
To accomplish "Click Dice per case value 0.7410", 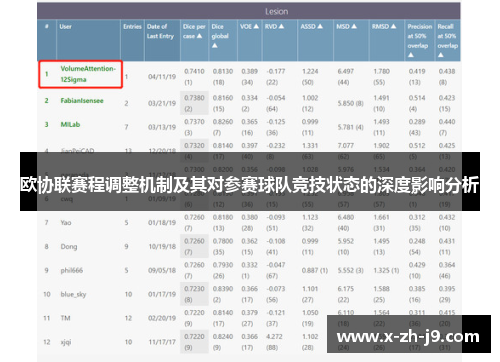I will pos(194,71).
